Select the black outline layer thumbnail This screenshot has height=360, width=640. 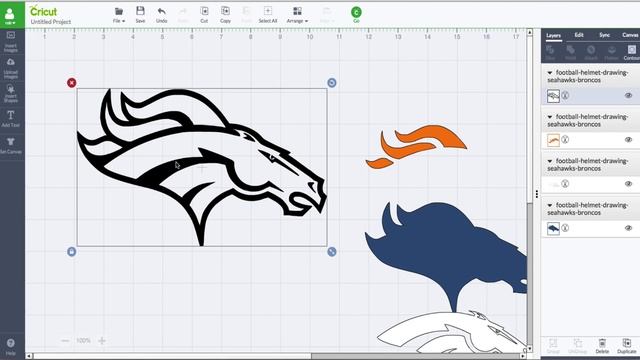(x=553, y=96)
